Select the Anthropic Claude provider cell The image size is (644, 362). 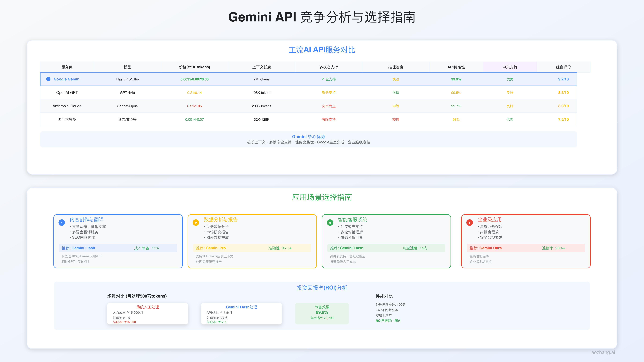click(x=67, y=106)
